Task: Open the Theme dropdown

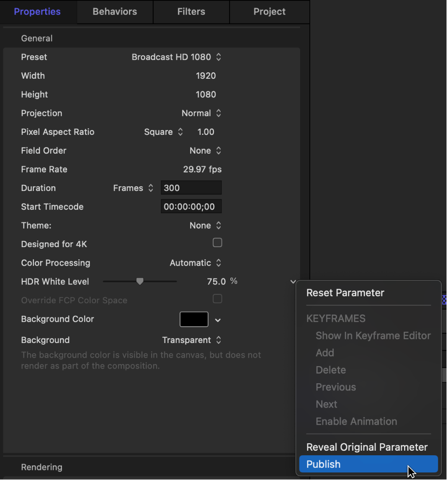Action: tap(205, 225)
